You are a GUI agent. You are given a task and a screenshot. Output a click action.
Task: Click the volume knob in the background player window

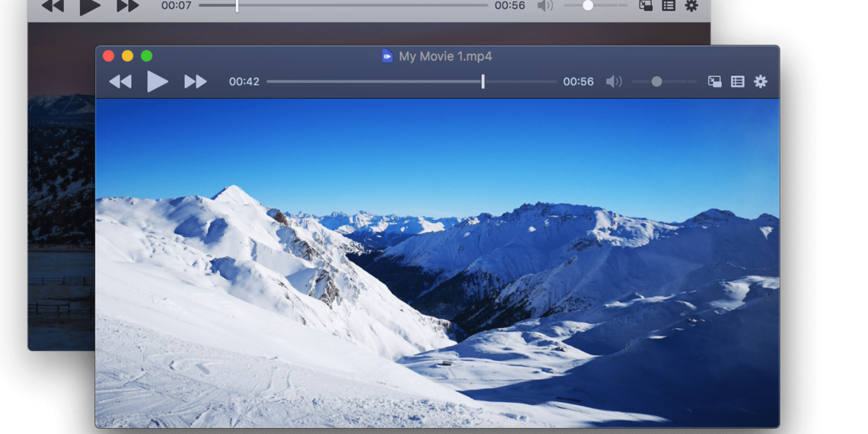point(588,6)
